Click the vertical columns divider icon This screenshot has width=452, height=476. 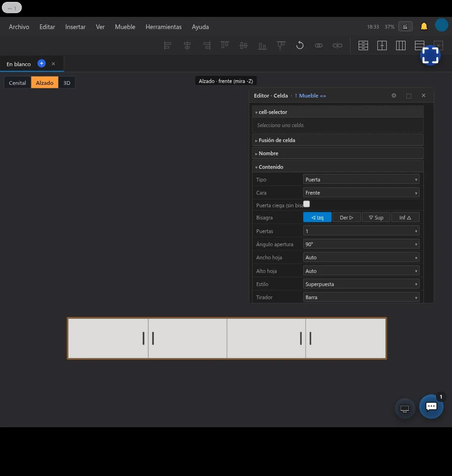point(401,45)
